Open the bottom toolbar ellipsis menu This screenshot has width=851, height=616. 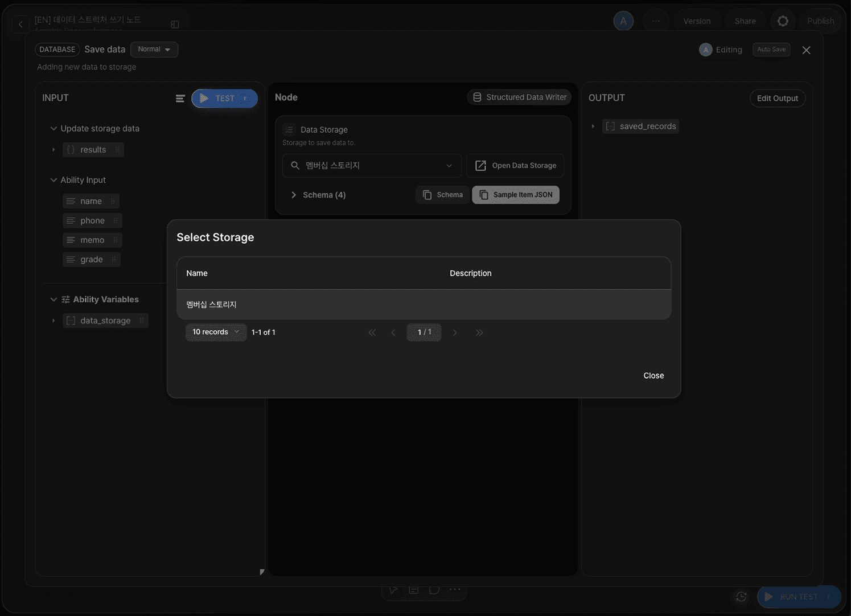[455, 590]
